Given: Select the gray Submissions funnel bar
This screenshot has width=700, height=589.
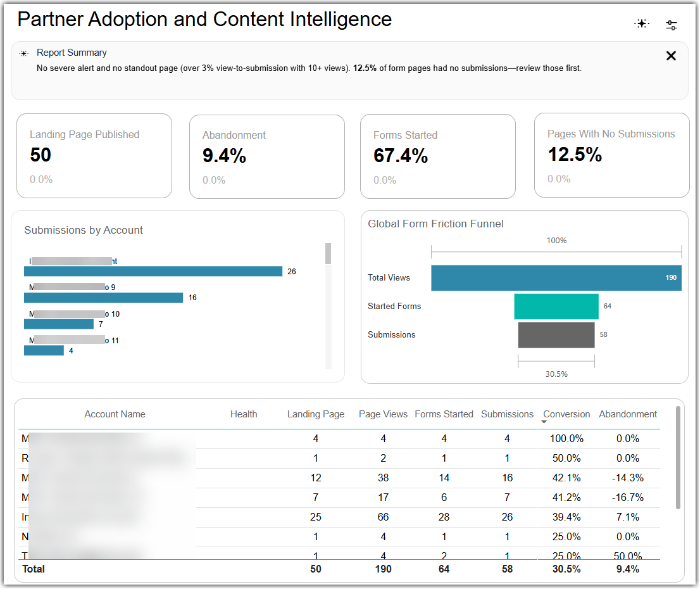Looking at the screenshot, I should pos(556,335).
